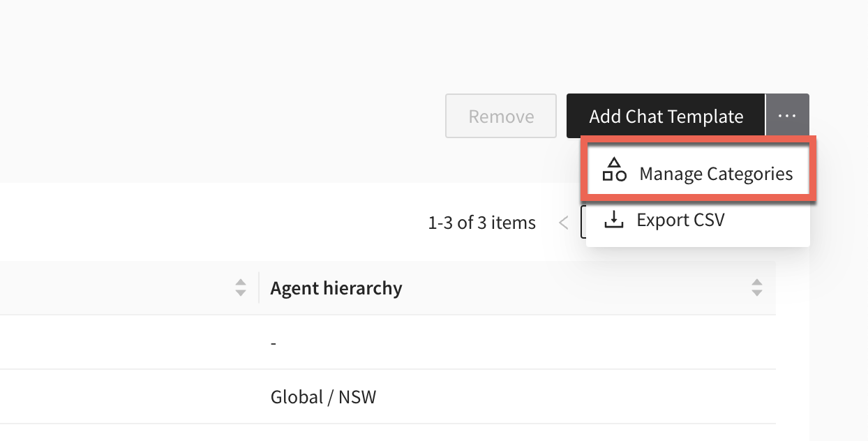Screen dimensions: 868x441
Task: Click the blank row below Global / NSW
Action: (388, 433)
